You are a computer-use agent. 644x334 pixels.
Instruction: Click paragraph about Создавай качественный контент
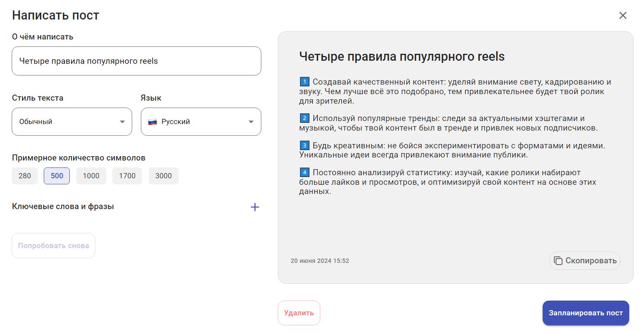tap(455, 92)
